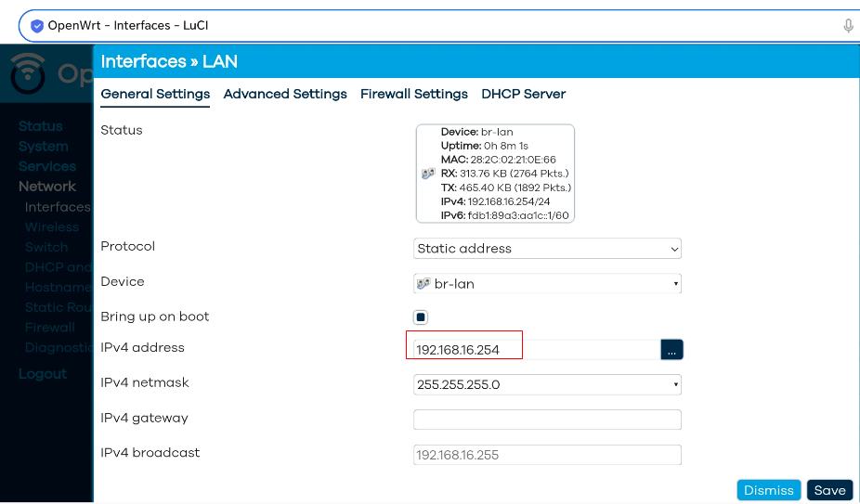Open the System menu in sidebar
The image size is (860, 504).
pos(44,147)
